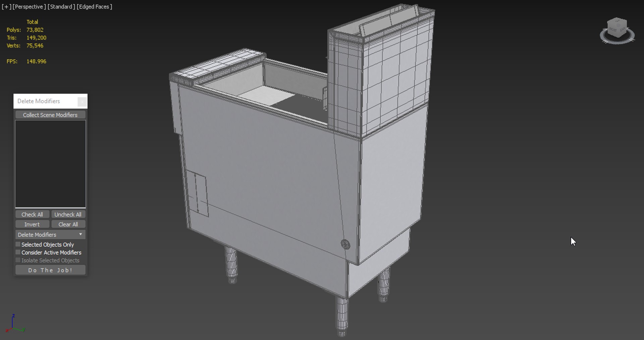Toggle Consider Active Modifiers checkbox

[x=18, y=252]
